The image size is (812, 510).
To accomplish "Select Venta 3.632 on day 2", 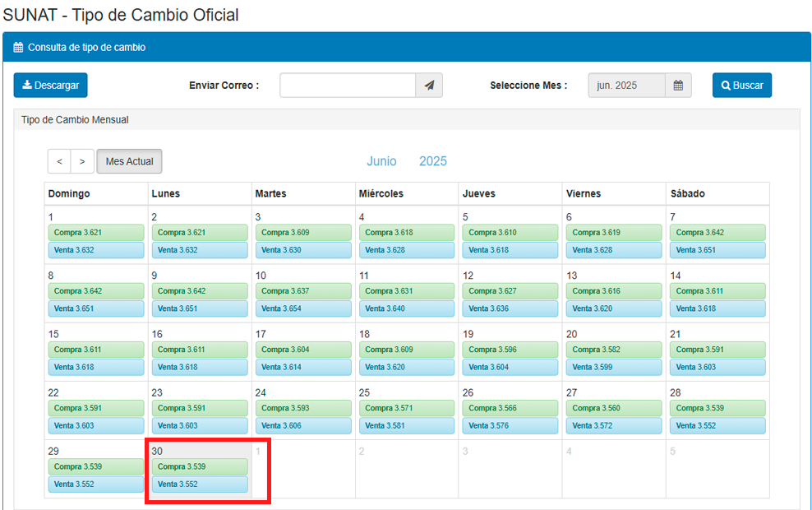I will coord(200,250).
